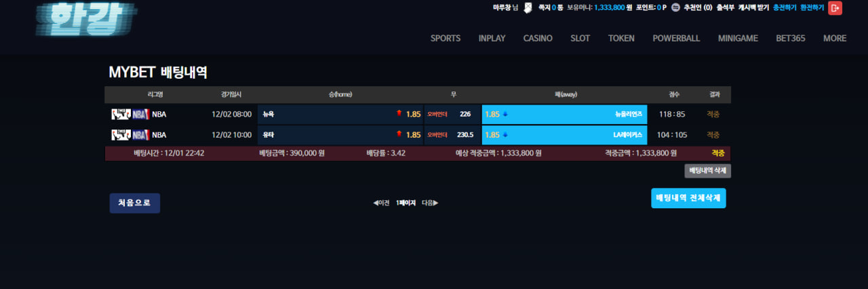Click the 한강 site logo
Screen dimensions: 868x289
click(x=85, y=18)
